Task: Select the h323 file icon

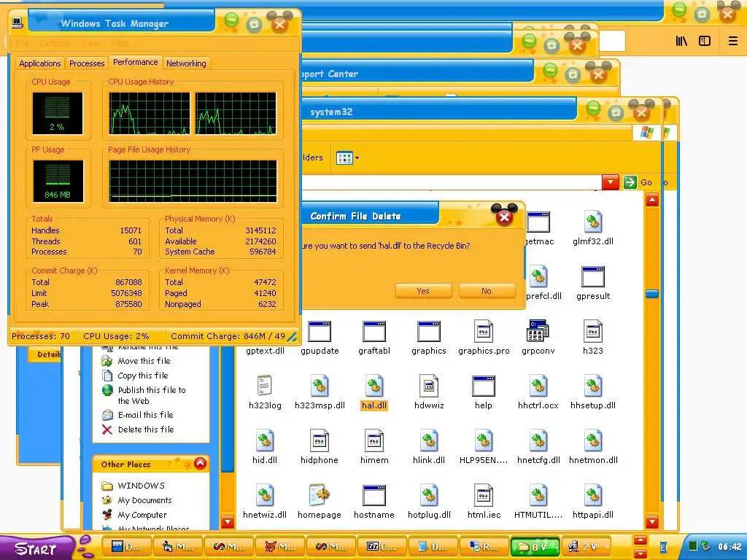Action: tap(592, 331)
